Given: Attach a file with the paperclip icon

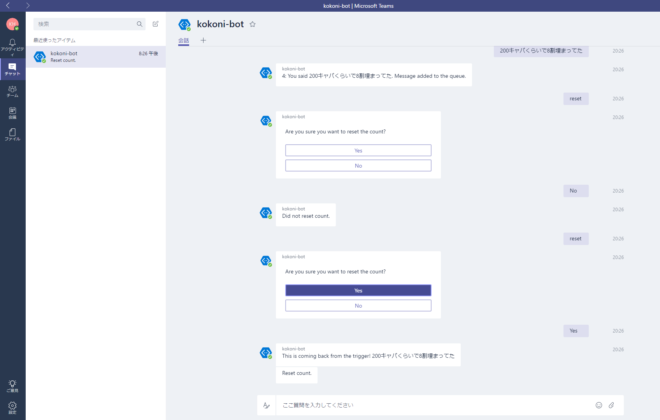Looking at the screenshot, I should pos(611,405).
